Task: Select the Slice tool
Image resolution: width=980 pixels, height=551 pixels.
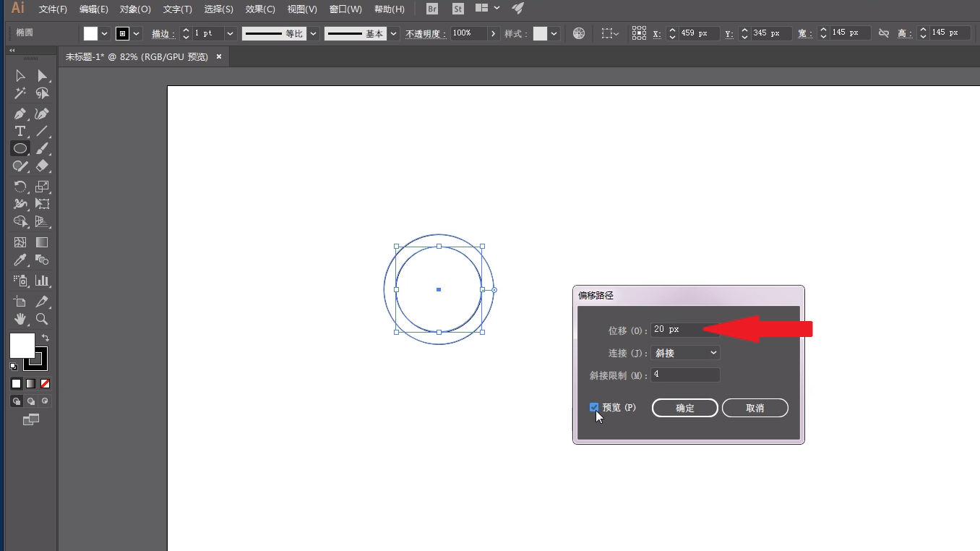Action: tap(42, 302)
